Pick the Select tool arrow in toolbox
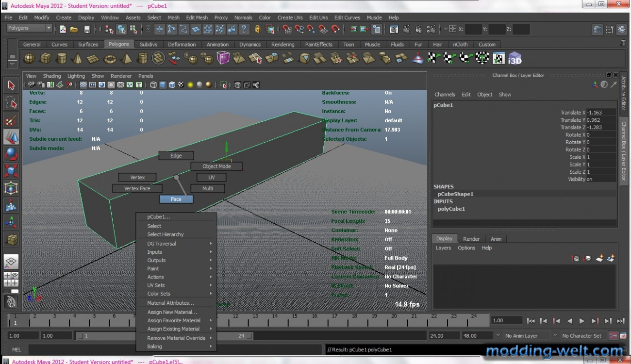Image resolution: width=631 pixels, height=364 pixels. click(11, 85)
